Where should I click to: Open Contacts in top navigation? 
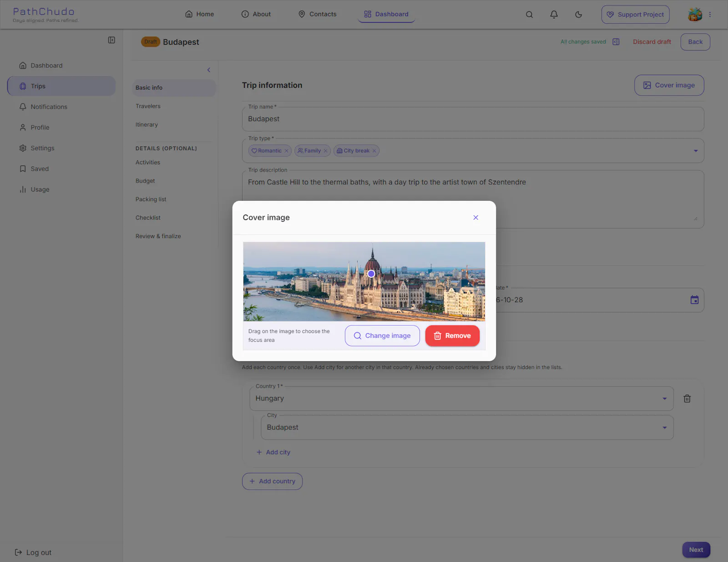click(x=317, y=14)
